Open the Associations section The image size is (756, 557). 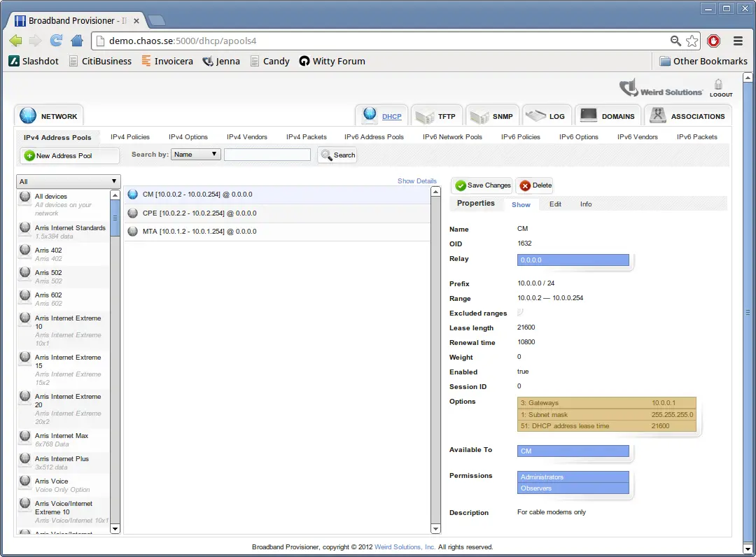coord(687,116)
